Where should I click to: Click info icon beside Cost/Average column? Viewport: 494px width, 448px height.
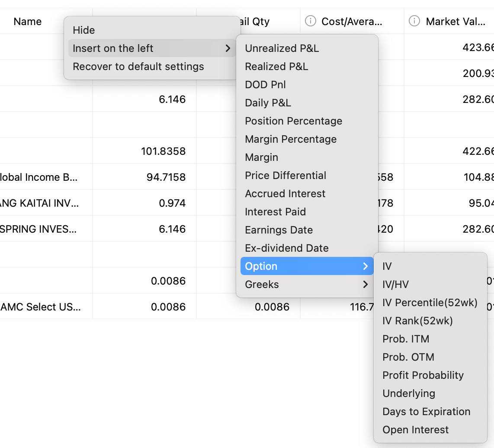click(310, 21)
